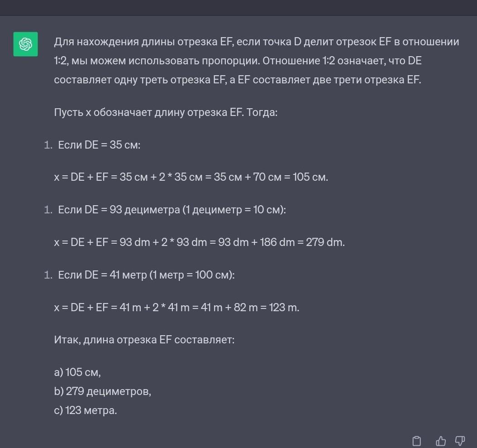Click answer "a) 105 см,"
Screen dimensions: 477x448
pyautogui.click(x=77, y=372)
